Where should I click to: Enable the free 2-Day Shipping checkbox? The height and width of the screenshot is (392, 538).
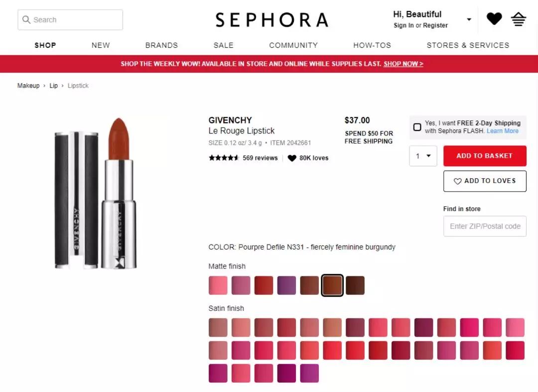(x=417, y=127)
